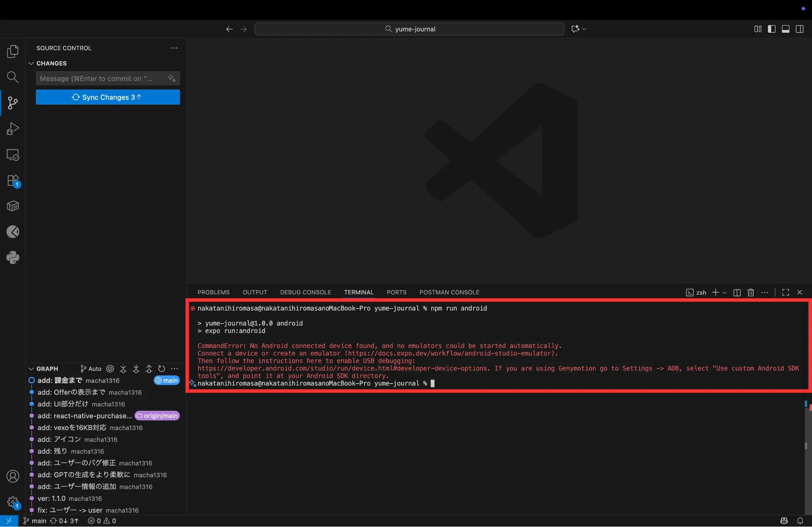Open the Remote Explorer icon
Screen dimensions: 812x527
coord(13,155)
